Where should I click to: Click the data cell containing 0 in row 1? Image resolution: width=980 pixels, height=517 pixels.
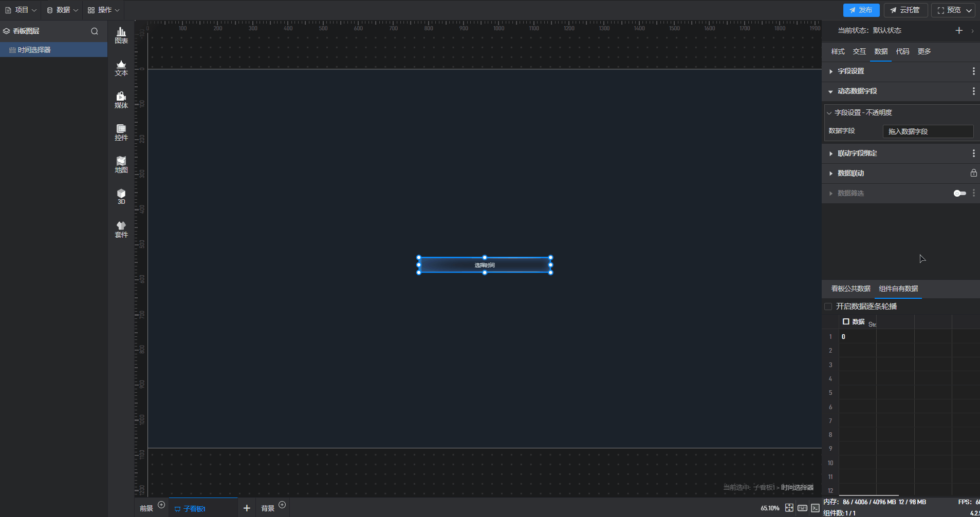pyautogui.click(x=858, y=337)
